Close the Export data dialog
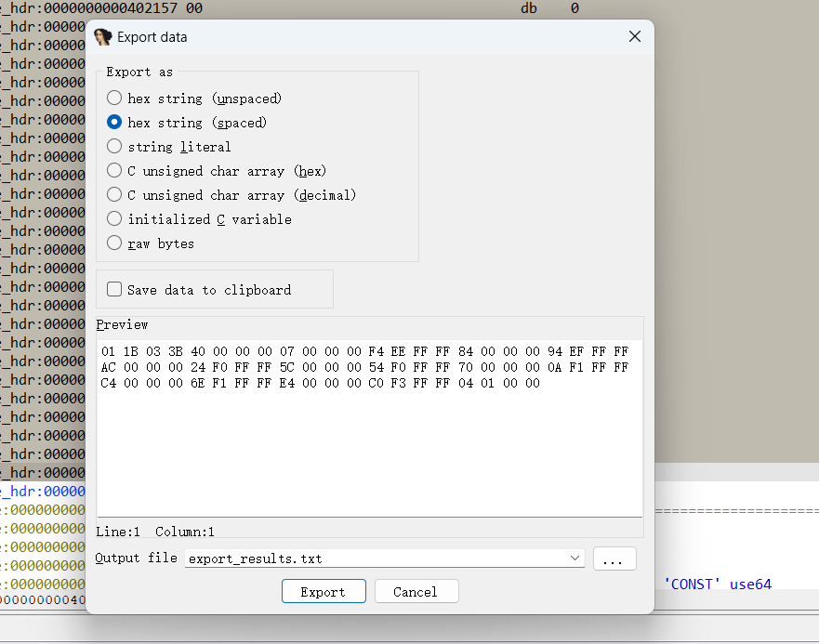The height and width of the screenshot is (644, 819). 635,36
